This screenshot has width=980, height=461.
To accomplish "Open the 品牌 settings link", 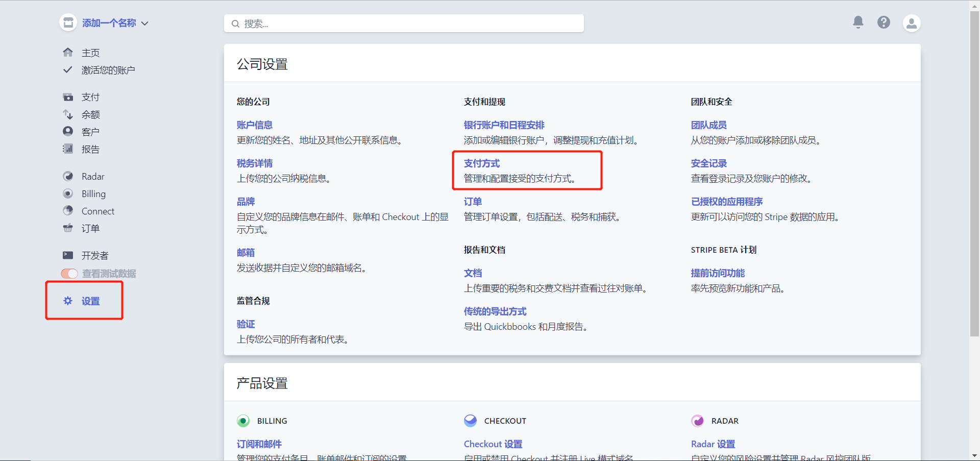I will pos(246,202).
